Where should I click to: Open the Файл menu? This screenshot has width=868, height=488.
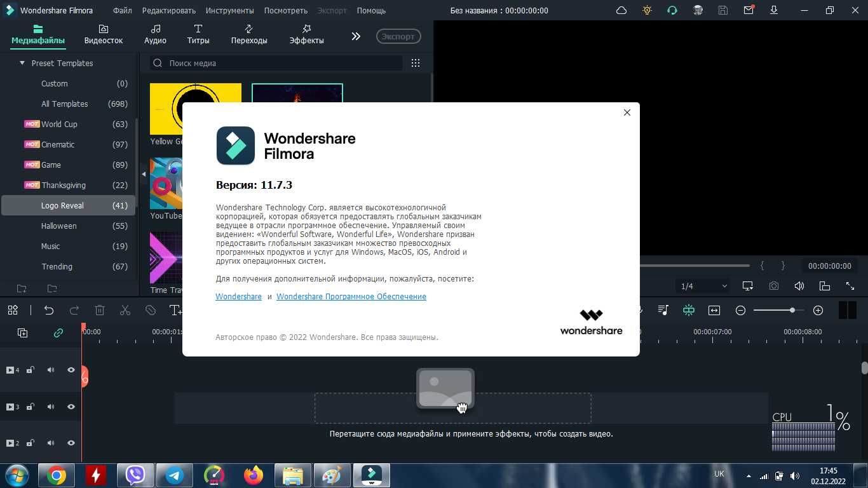123,10
